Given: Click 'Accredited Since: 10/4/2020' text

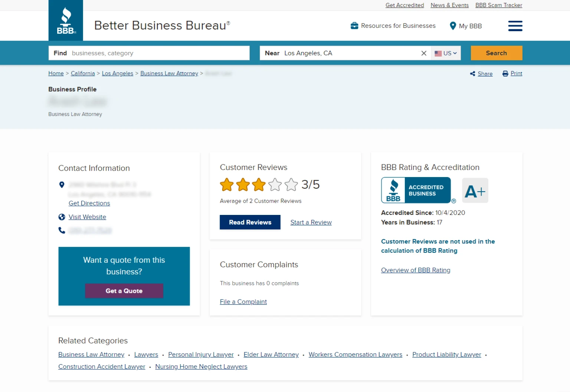Looking at the screenshot, I should (x=423, y=213).
